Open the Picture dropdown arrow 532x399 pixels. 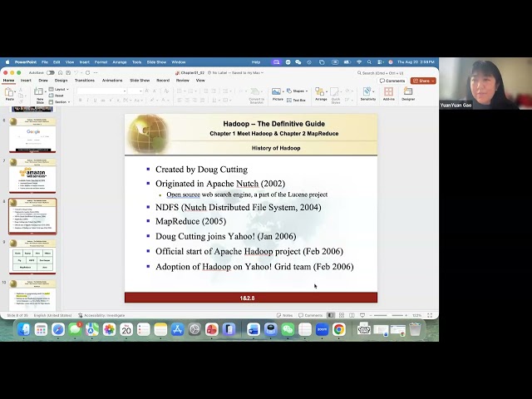click(283, 91)
